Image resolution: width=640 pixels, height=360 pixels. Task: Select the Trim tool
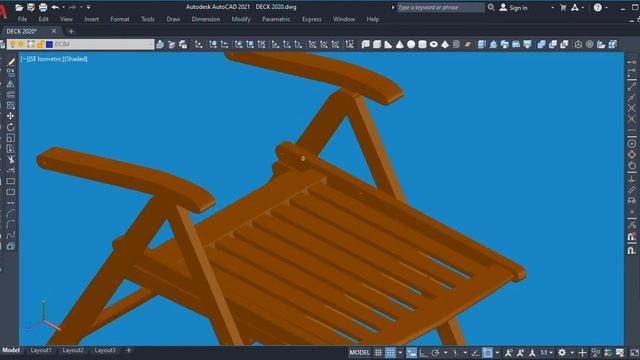[11, 160]
